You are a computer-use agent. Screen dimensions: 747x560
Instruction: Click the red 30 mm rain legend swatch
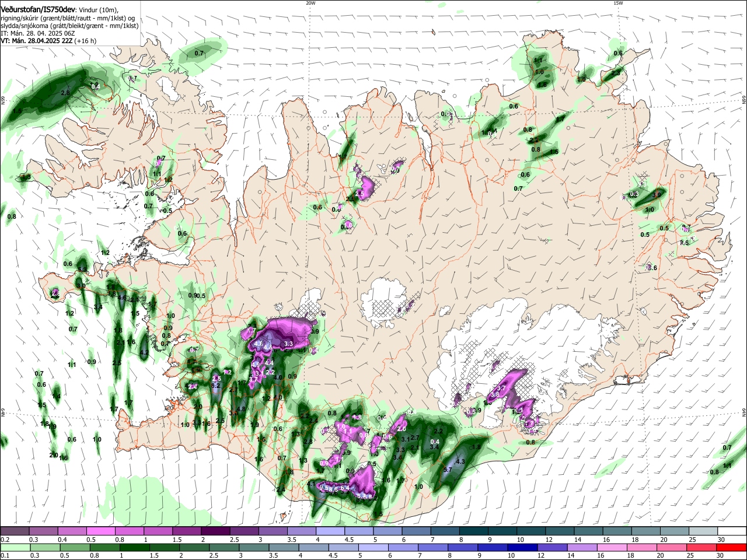pyautogui.click(x=731, y=547)
